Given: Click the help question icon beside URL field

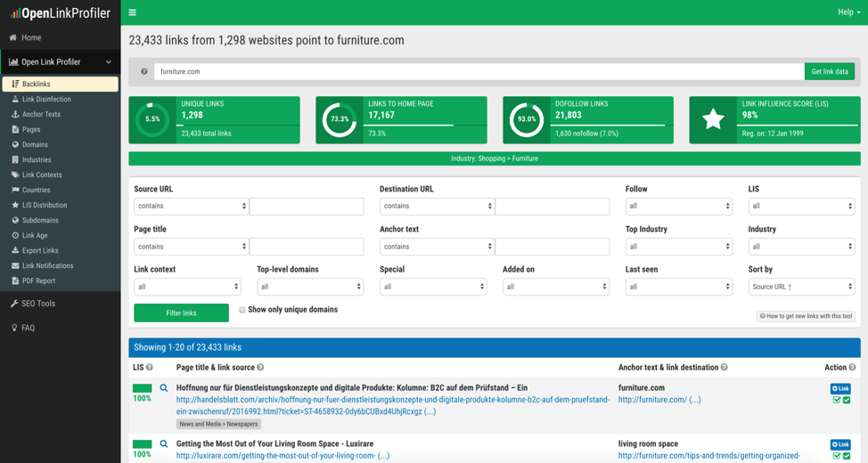Looking at the screenshot, I should [144, 71].
